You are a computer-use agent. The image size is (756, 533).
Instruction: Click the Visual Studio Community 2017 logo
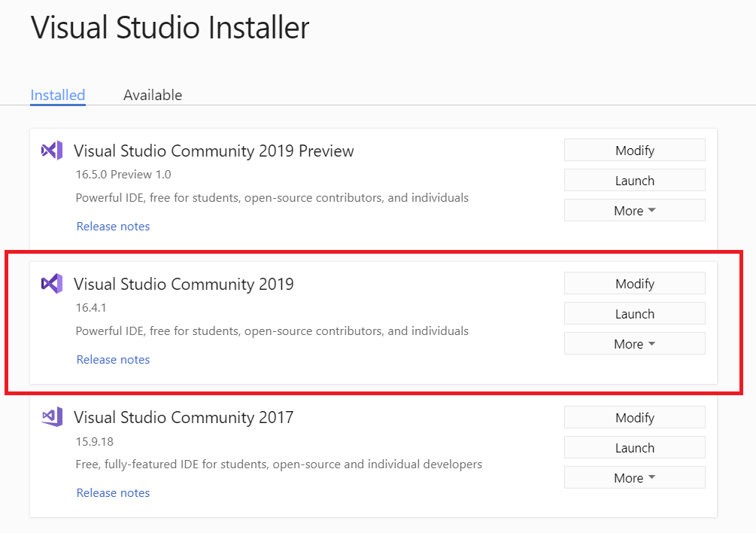[x=51, y=417]
